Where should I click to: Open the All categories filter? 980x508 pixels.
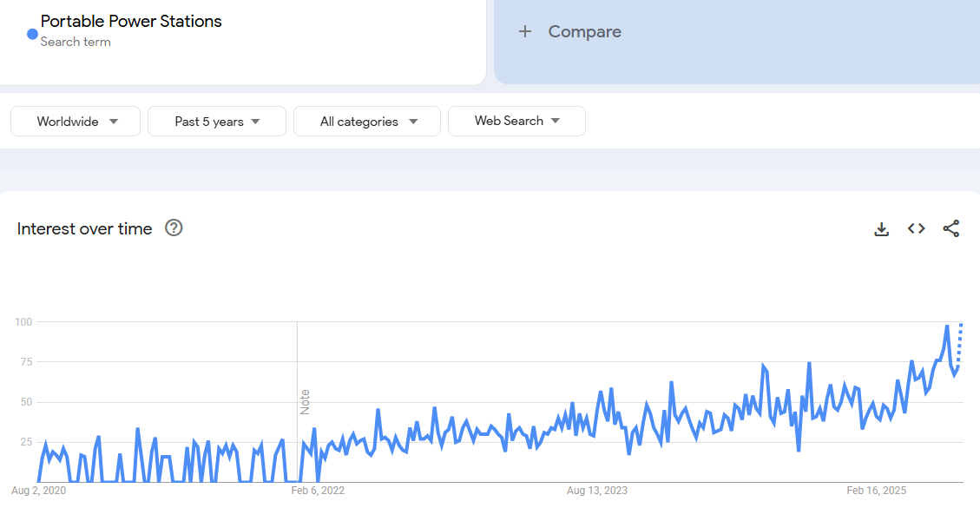[x=367, y=122]
